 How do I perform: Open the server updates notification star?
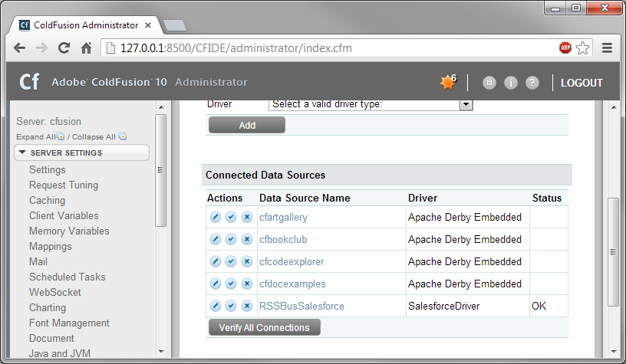[x=447, y=83]
